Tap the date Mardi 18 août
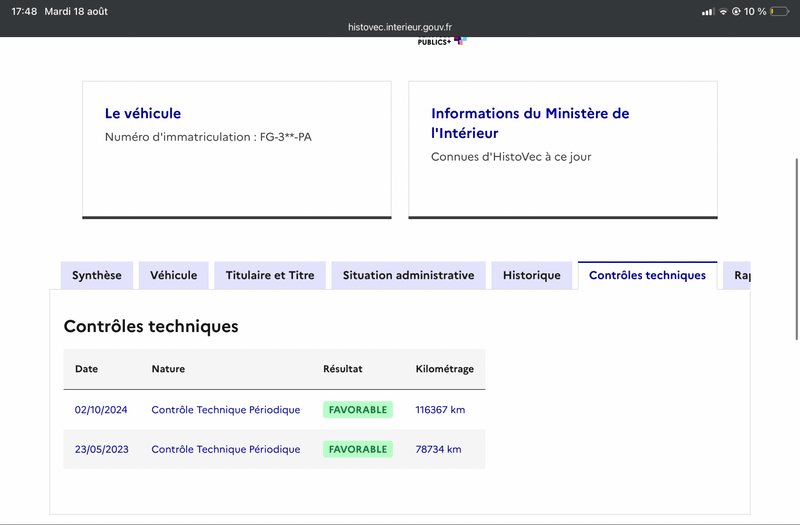Image resolution: width=800 pixels, height=525 pixels. [76, 11]
